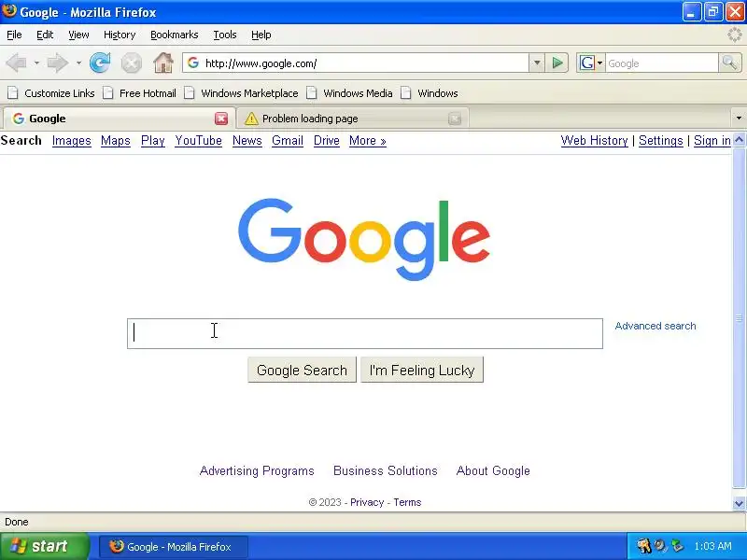Viewport: 747px width, 560px height.
Task: Click the Google logo image
Action: [364, 239]
